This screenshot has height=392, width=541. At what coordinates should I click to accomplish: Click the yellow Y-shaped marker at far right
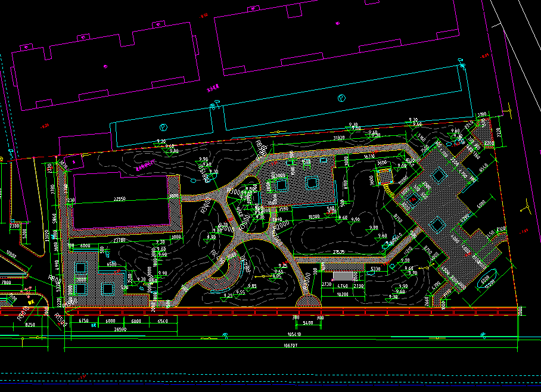coord(526,208)
